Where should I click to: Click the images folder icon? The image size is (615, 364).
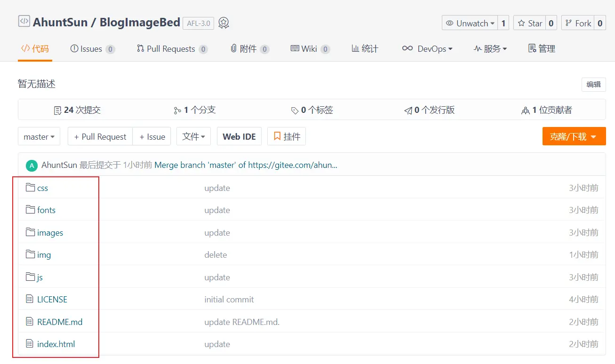(31, 232)
